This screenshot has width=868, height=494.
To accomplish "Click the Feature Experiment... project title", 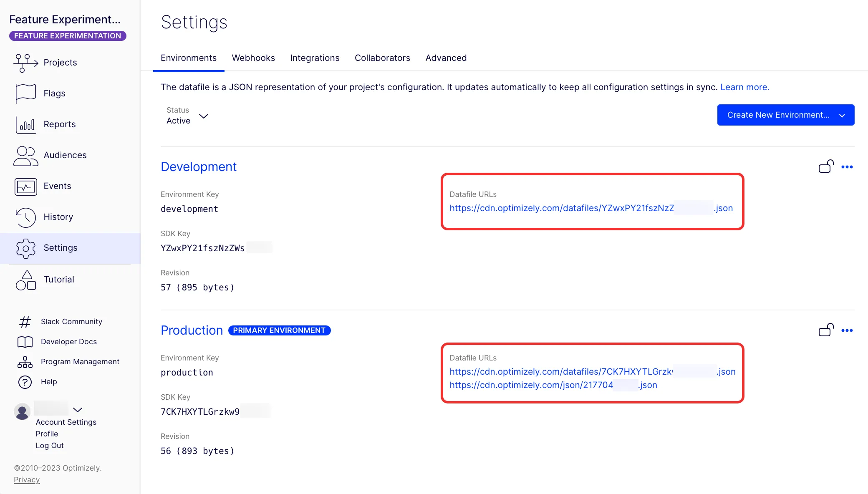I will [65, 20].
